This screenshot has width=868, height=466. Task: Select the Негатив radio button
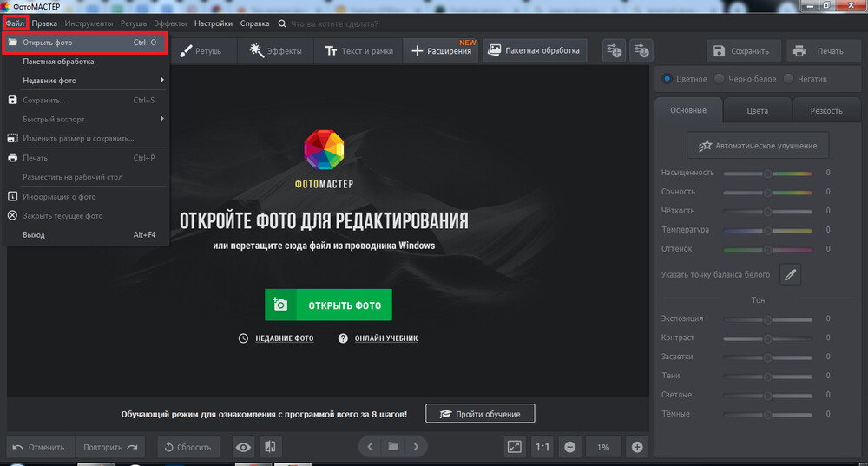pyautogui.click(x=788, y=79)
